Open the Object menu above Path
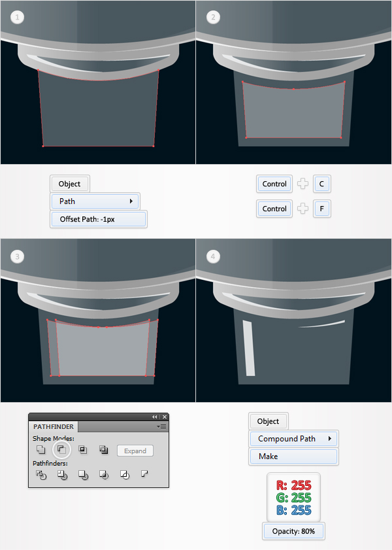 (70, 184)
